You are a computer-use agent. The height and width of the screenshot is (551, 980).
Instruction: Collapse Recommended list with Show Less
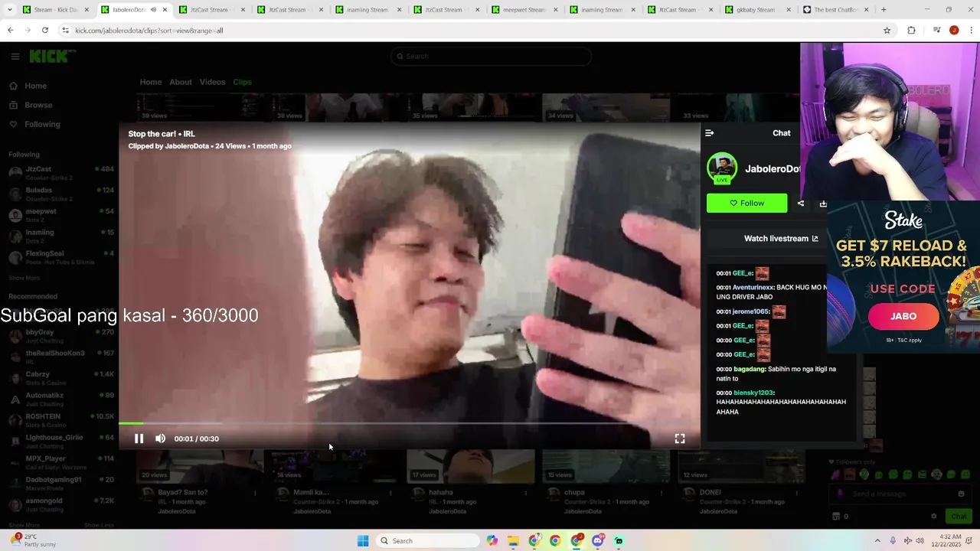pyautogui.click(x=99, y=525)
